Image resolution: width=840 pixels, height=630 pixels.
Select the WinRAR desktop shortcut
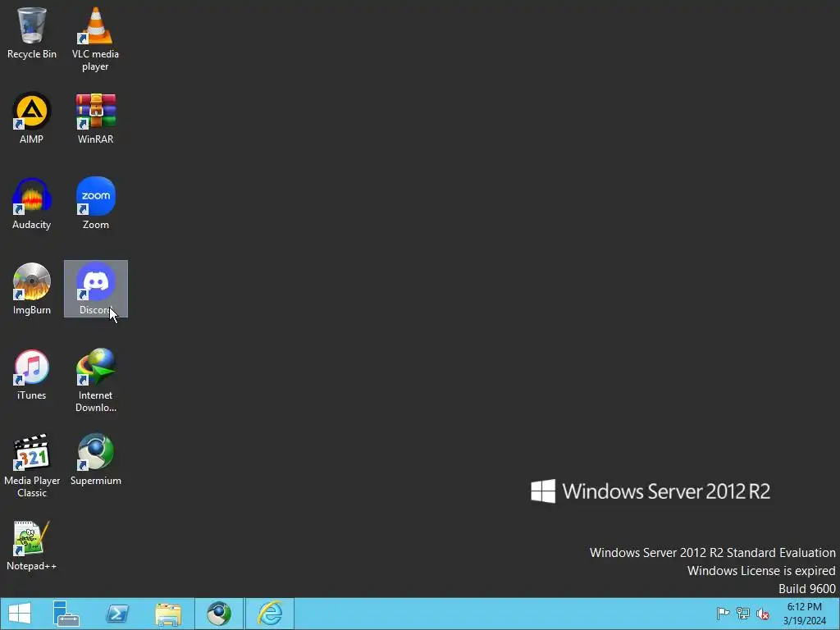pyautogui.click(x=95, y=118)
